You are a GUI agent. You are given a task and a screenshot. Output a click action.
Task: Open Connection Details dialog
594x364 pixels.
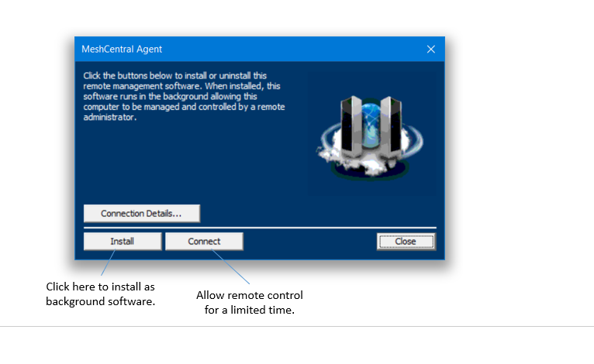[142, 214]
